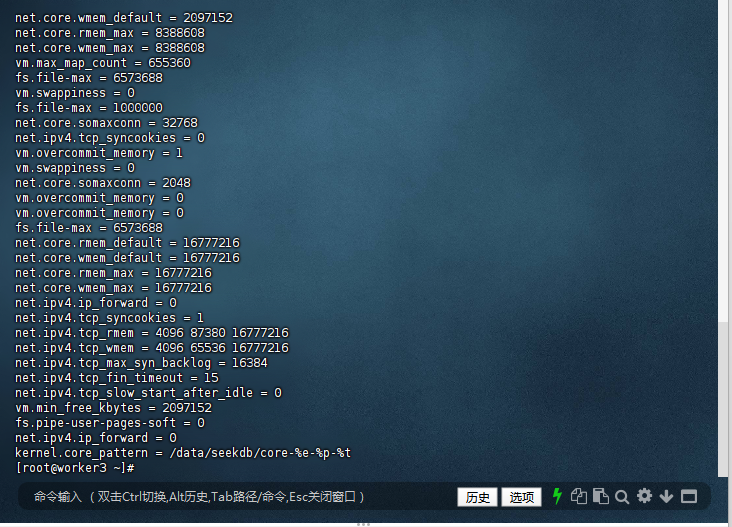Click the [root@worker3 ~]# prompt line
The image size is (732, 527).
click(x=75, y=468)
